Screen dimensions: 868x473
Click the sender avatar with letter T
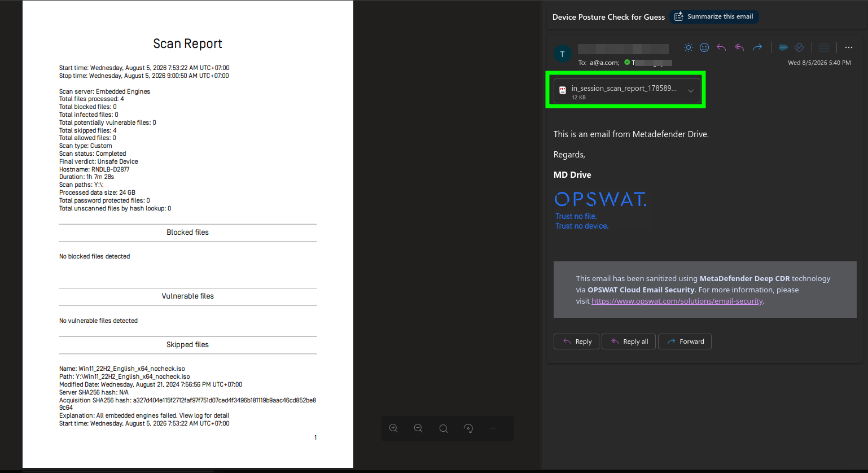pos(562,54)
